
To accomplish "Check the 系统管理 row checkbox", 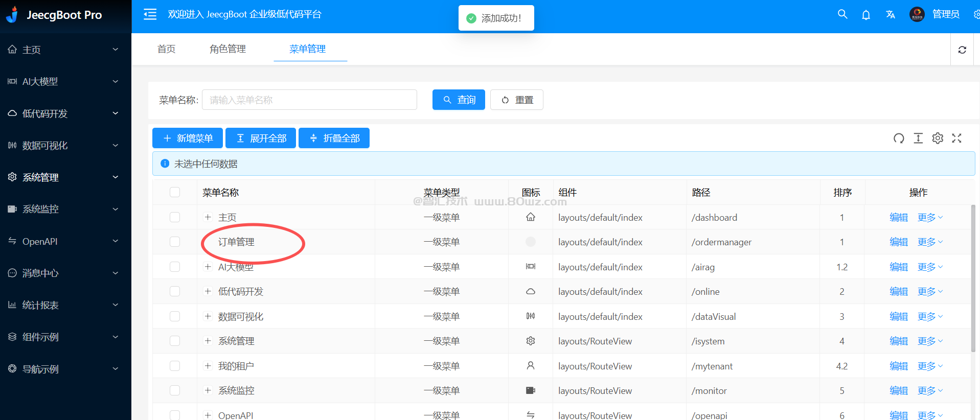I will 175,341.
